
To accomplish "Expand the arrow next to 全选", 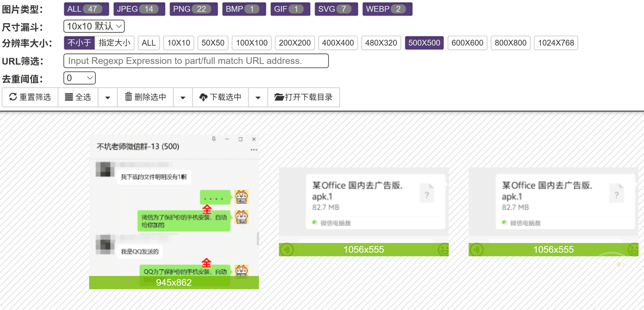I will [108, 97].
